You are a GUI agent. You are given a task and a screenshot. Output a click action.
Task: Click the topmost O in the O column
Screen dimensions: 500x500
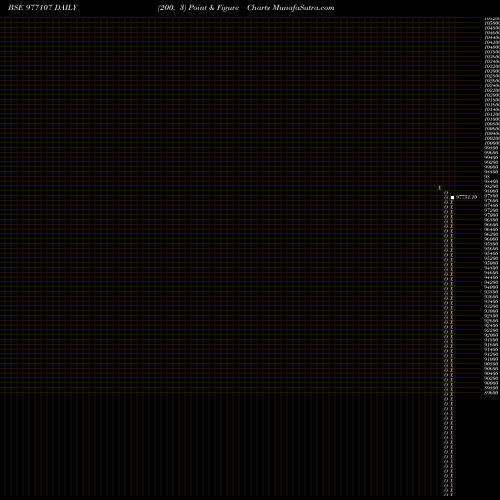(x=446, y=193)
